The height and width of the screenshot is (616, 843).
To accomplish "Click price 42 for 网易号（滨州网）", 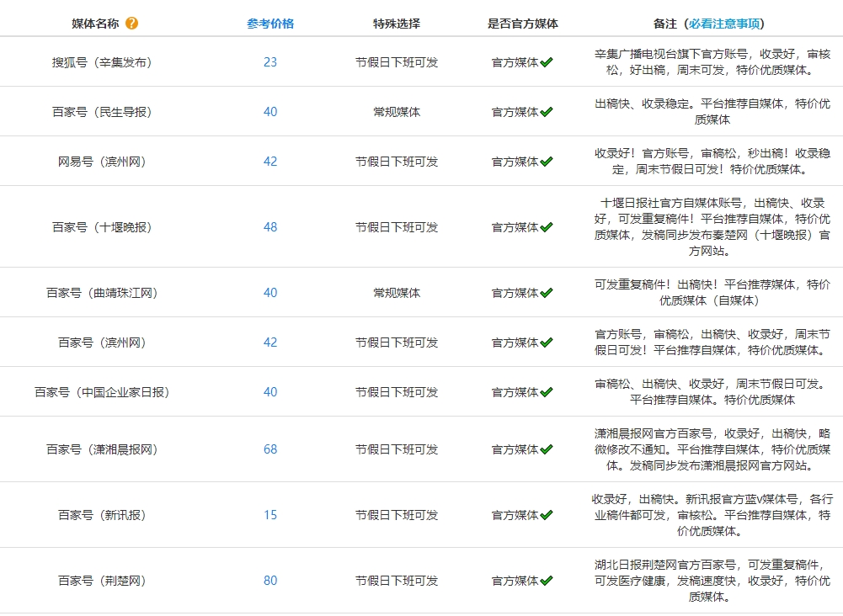I will point(270,161).
